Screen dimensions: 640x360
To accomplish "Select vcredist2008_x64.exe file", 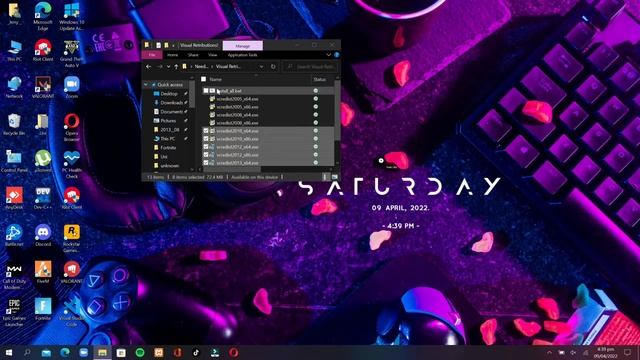I will coord(237,115).
